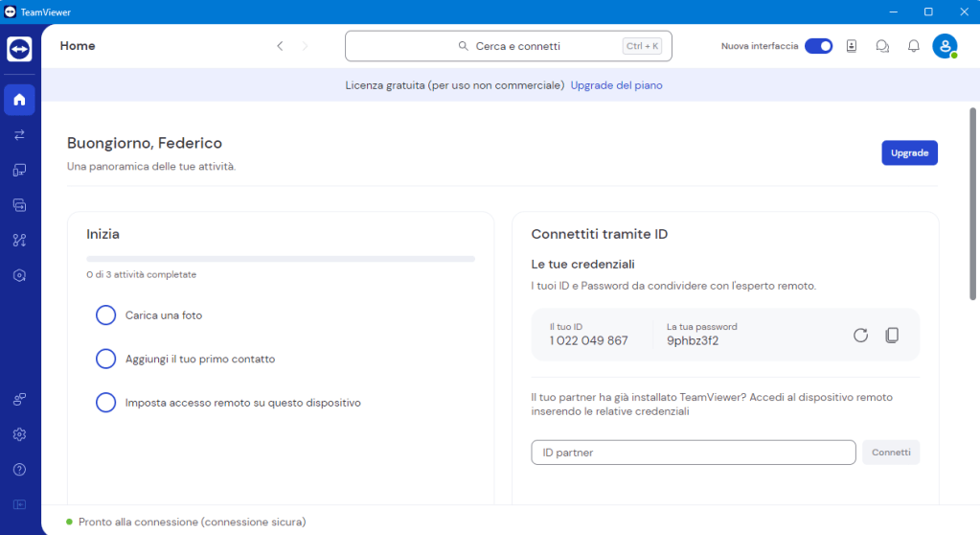Select the Aggiungi il tuo primo contatto circle
The image size is (980, 535).
pos(105,359)
